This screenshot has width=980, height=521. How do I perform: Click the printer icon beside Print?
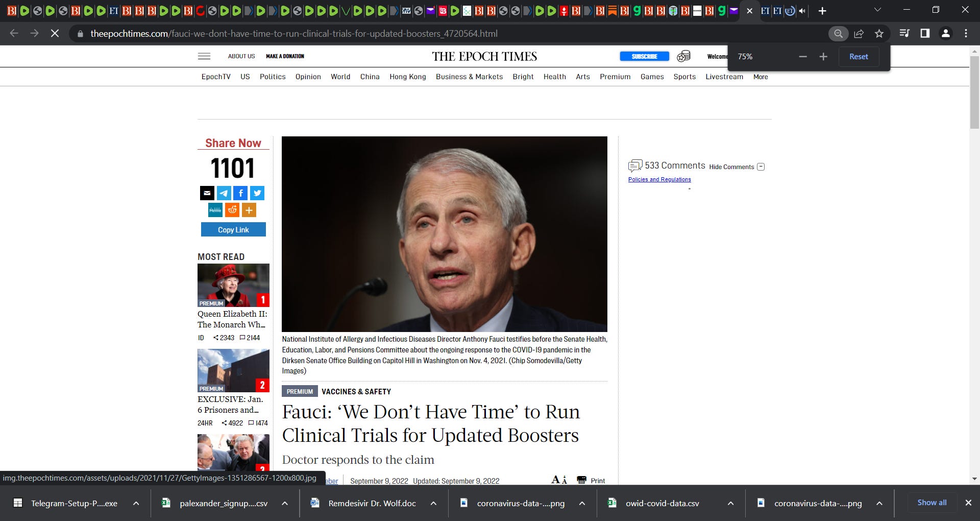[581, 480]
